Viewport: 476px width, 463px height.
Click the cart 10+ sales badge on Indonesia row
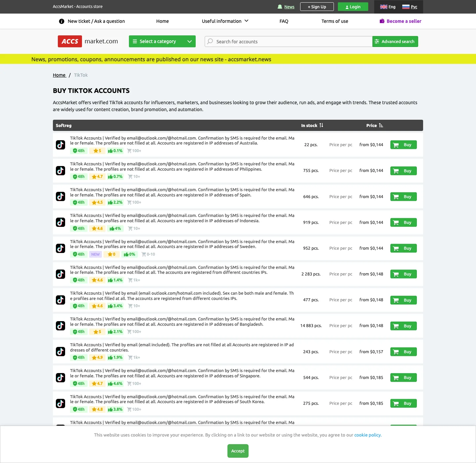[x=134, y=229]
